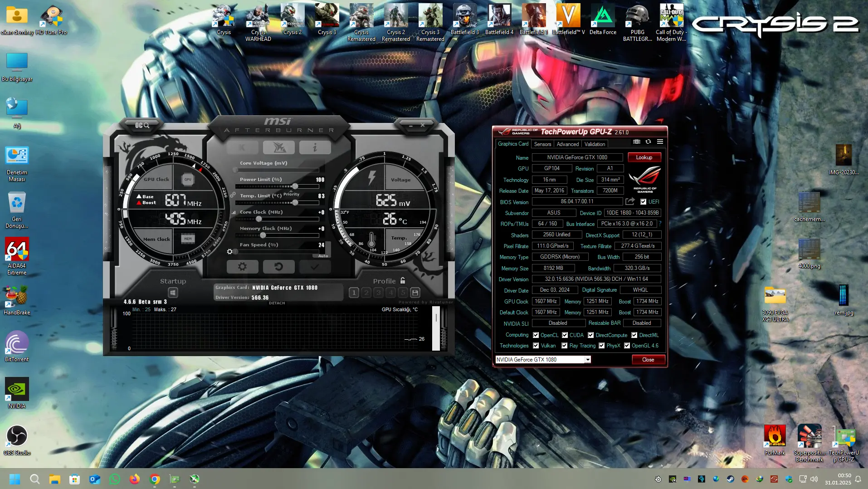Click the GPU-Z Name field showing GTX 1080
Screen dimensions: 868x489
(577, 157)
